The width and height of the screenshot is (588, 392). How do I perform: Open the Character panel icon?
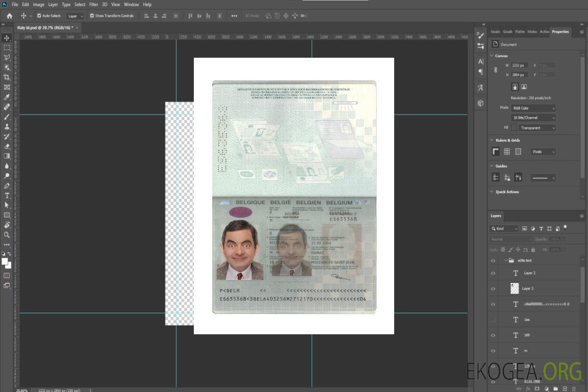click(x=481, y=61)
